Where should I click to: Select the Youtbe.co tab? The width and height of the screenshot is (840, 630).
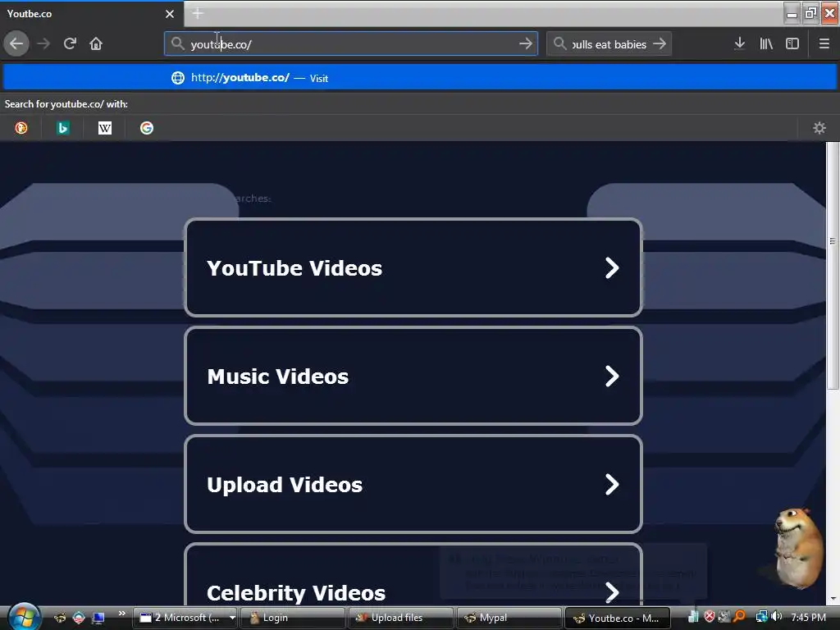point(92,14)
